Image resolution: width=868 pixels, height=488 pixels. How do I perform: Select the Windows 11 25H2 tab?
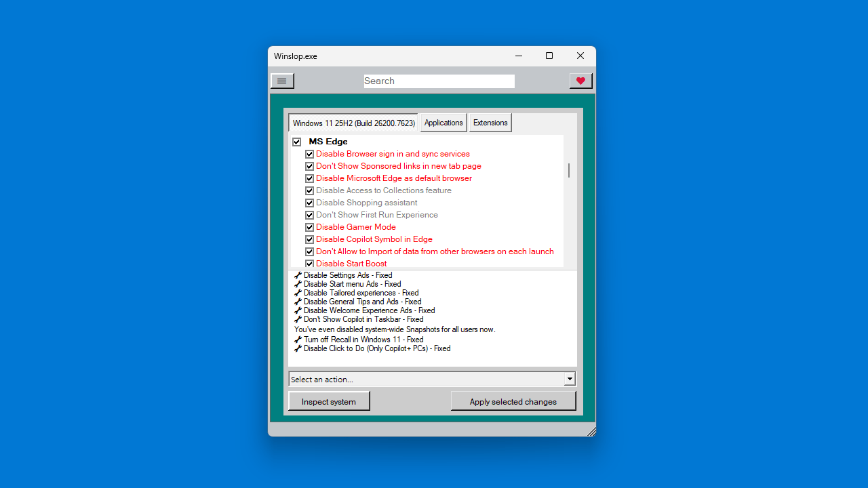click(x=353, y=123)
